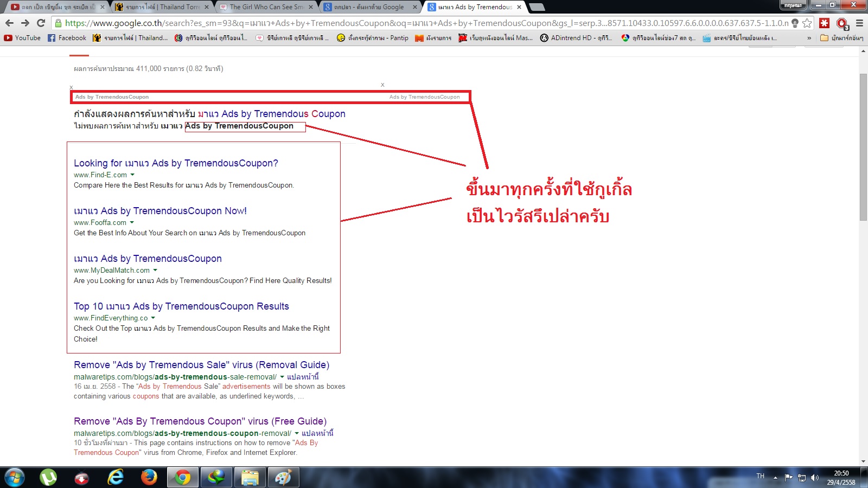Open the Pantip bookmark
Image resolution: width=868 pixels, height=488 pixels.
[x=372, y=38]
